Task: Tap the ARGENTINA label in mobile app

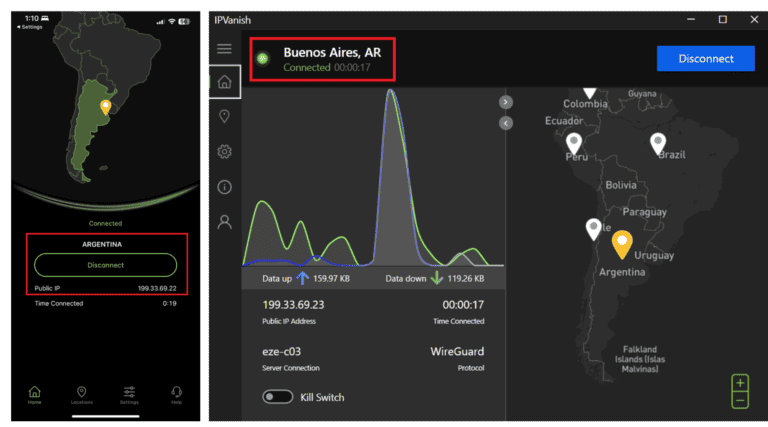Action: point(102,244)
